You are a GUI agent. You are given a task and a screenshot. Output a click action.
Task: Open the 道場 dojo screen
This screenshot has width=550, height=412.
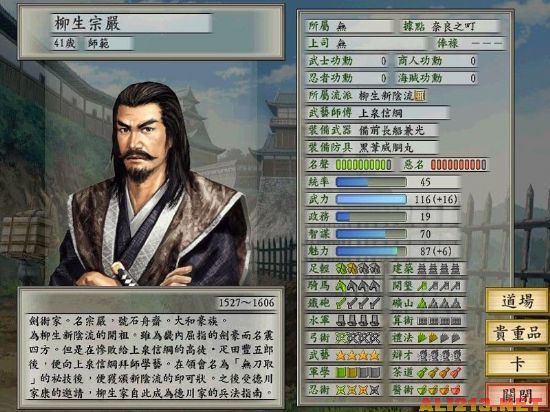(x=516, y=300)
